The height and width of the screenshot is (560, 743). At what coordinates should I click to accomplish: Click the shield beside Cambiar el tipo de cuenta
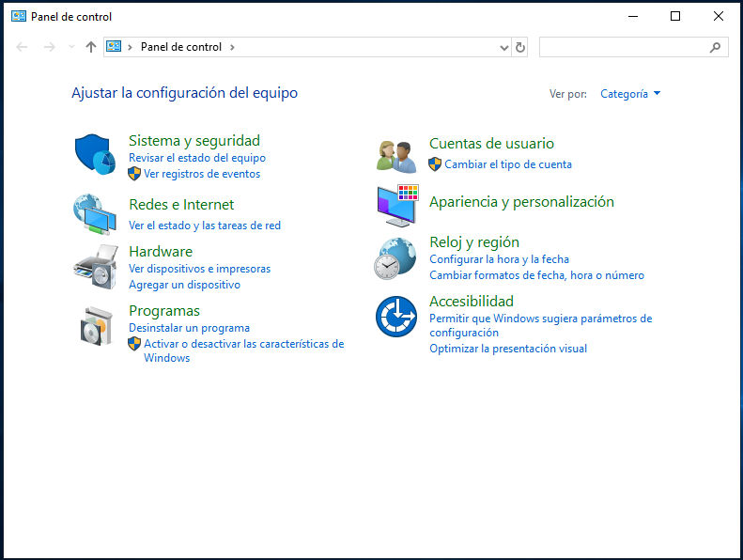(x=435, y=164)
